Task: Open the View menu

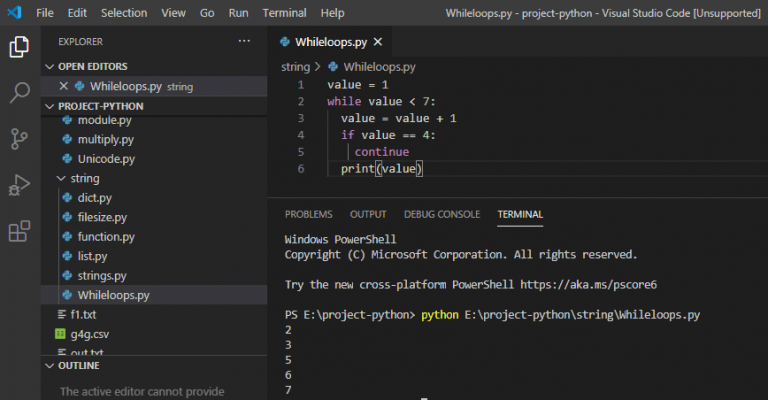Action: 173,13
